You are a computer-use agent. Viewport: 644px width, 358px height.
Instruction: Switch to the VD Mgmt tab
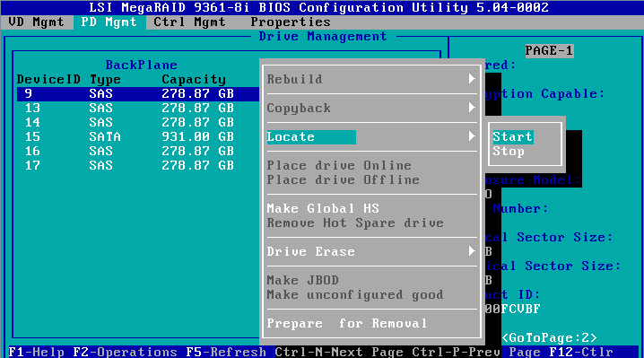[36, 22]
